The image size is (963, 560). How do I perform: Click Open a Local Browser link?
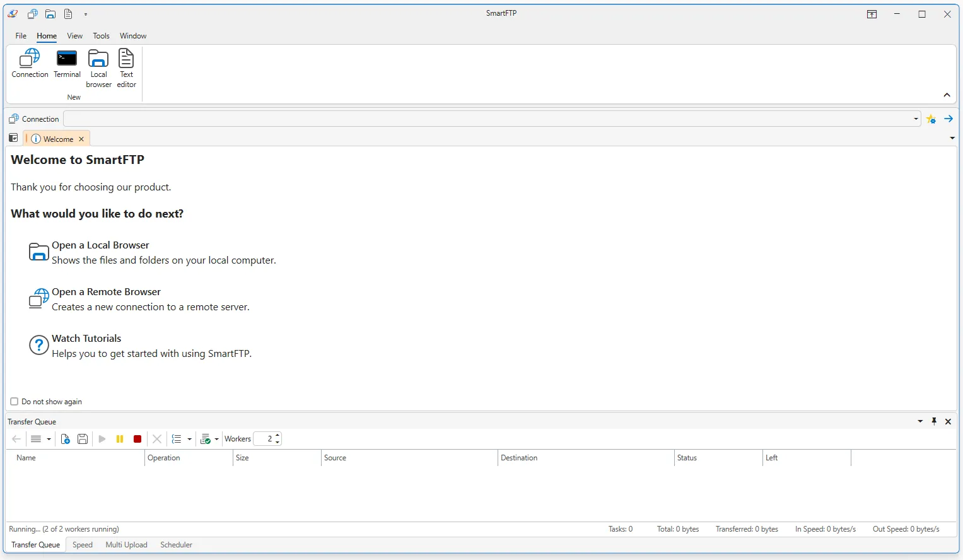click(x=100, y=245)
